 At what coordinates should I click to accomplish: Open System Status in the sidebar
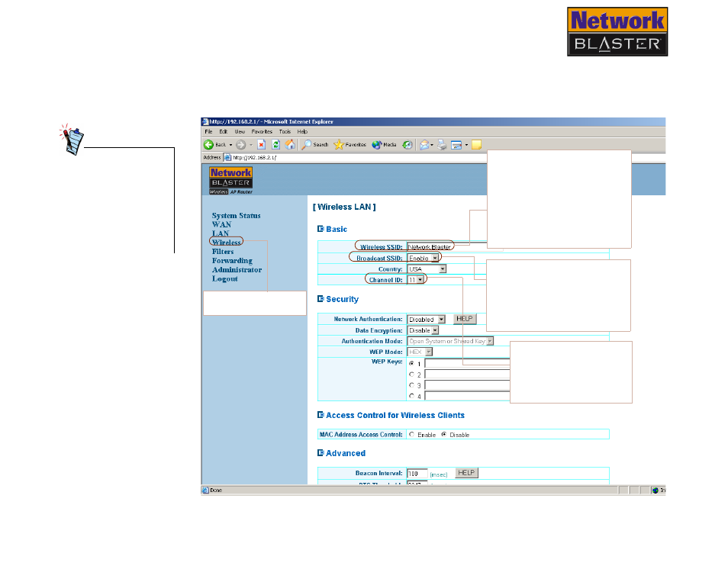[236, 216]
